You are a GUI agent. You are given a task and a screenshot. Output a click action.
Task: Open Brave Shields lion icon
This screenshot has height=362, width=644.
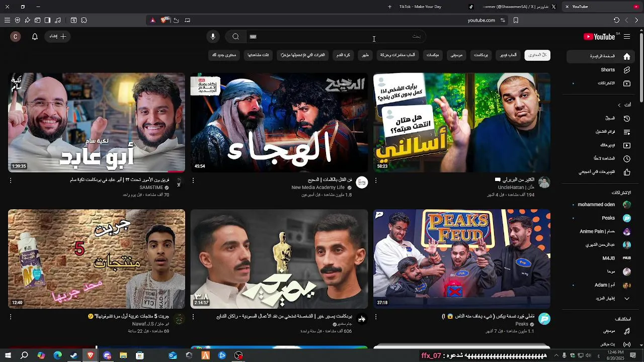click(164, 20)
